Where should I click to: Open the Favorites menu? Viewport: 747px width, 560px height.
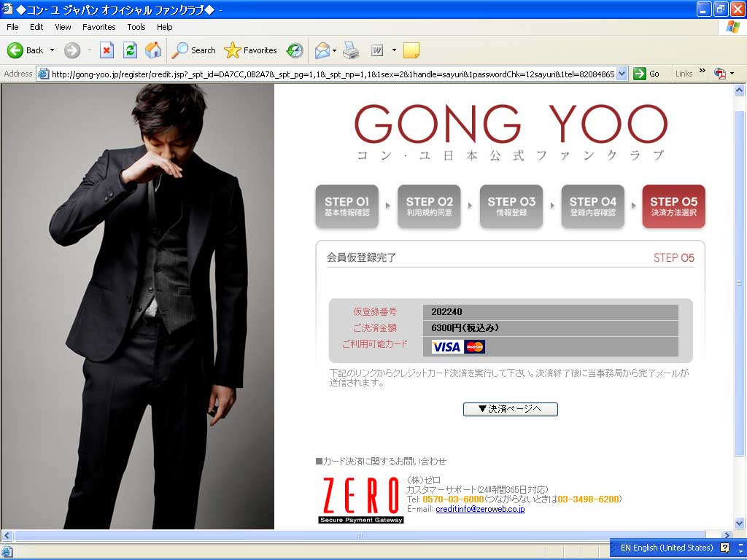coord(98,27)
